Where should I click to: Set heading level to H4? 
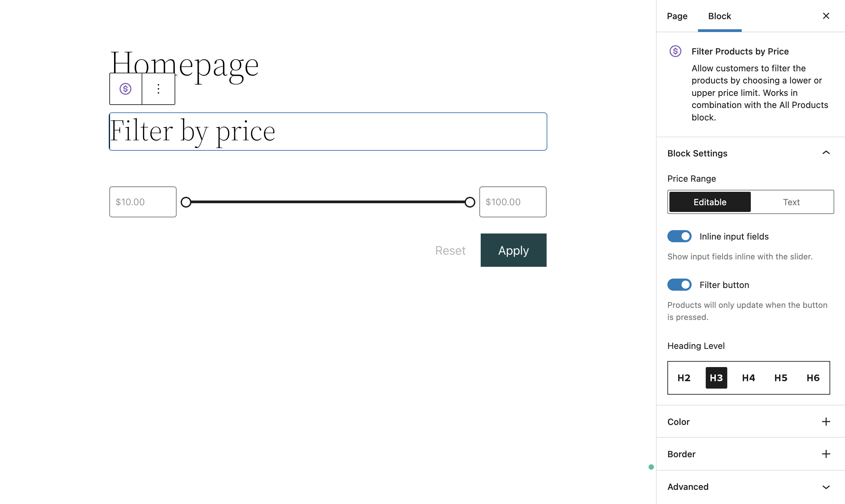click(748, 377)
